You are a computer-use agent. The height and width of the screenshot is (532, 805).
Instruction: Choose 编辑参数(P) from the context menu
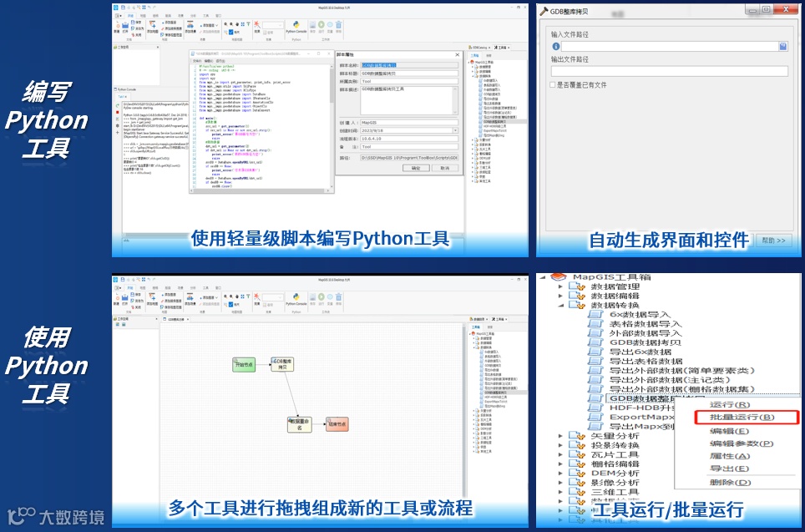tap(742, 443)
